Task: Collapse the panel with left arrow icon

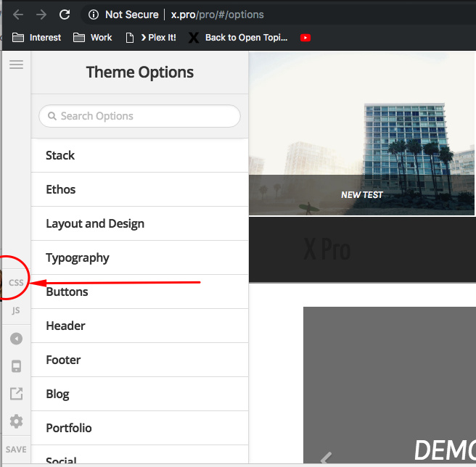Action: (16, 339)
